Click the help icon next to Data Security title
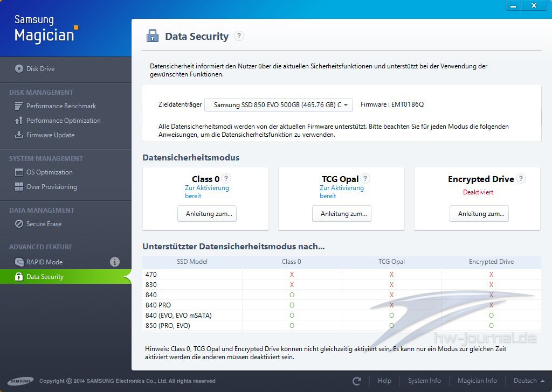This screenshot has width=552, height=392. tap(239, 36)
